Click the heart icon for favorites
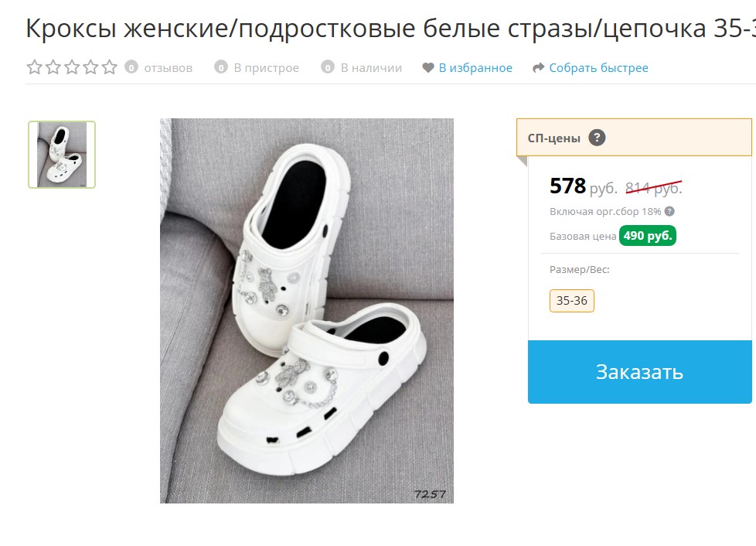The height and width of the screenshot is (546, 756). [x=428, y=68]
